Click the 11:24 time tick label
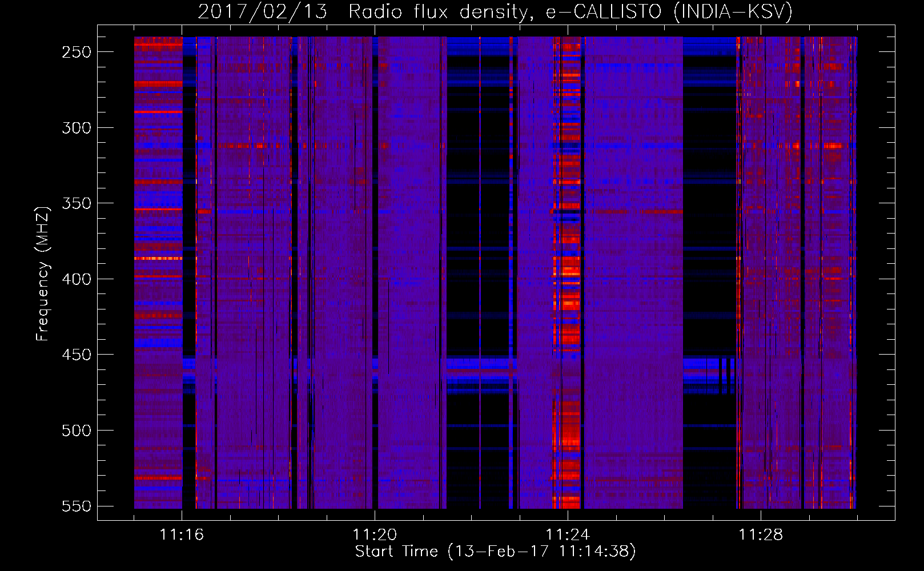The height and width of the screenshot is (571, 924). click(568, 535)
